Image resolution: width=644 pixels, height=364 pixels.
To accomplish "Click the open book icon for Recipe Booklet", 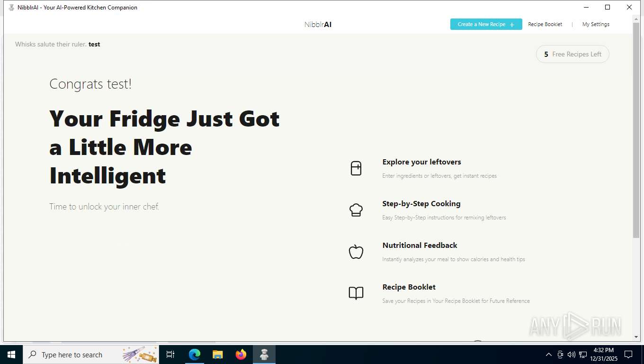I will (x=356, y=293).
